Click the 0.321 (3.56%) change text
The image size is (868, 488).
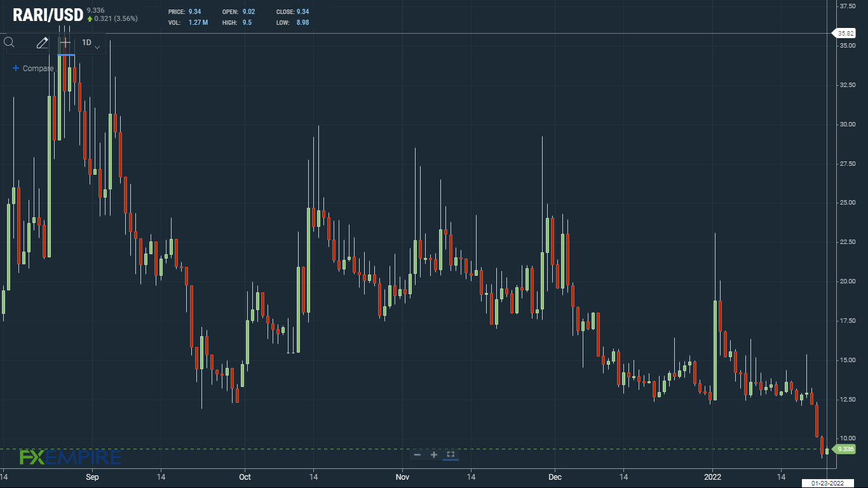pos(116,18)
